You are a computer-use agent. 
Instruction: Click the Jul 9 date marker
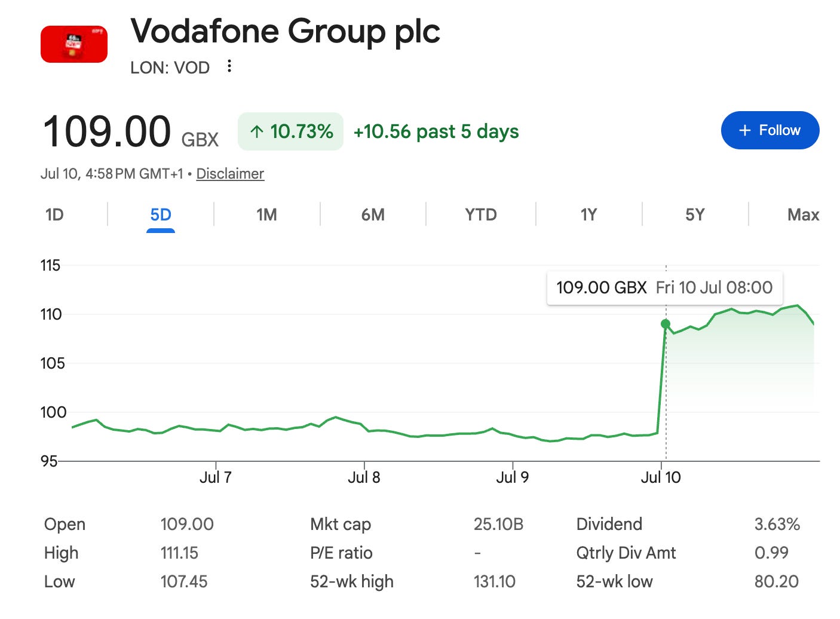(512, 477)
